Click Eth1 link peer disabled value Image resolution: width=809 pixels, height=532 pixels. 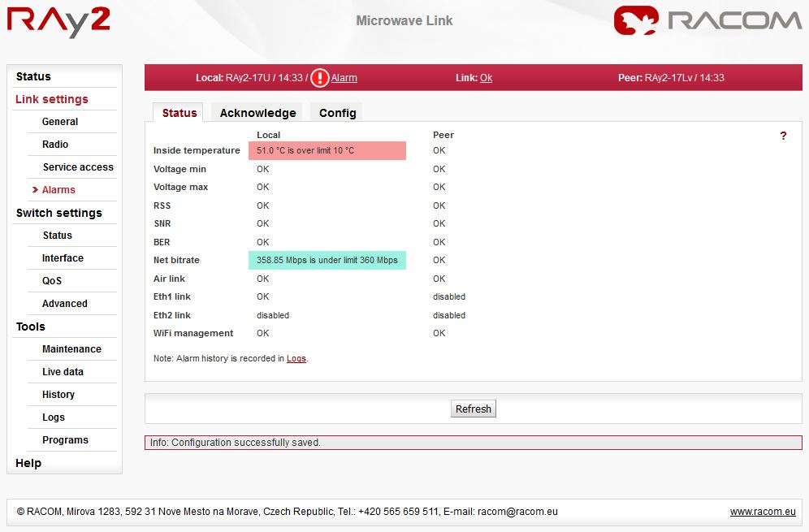pyautogui.click(x=449, y=296)
